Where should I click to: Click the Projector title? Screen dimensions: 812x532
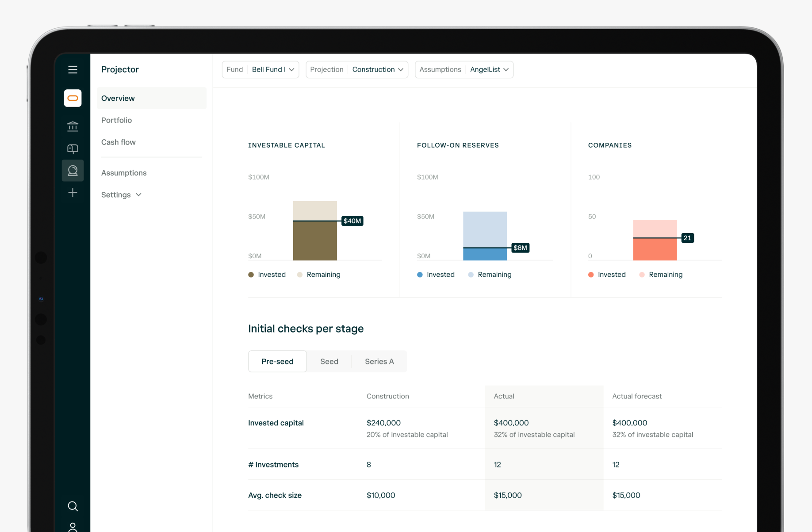click(x=120, y=69)
